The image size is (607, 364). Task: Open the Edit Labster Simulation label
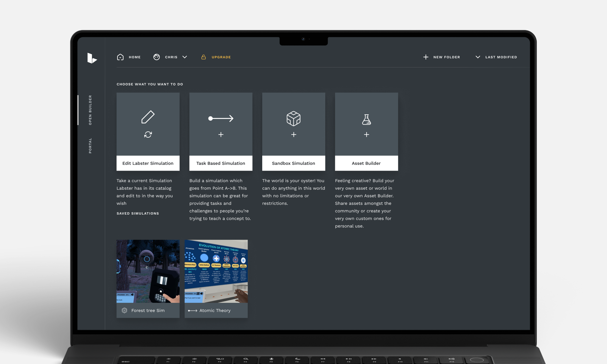tap(148, 163)
